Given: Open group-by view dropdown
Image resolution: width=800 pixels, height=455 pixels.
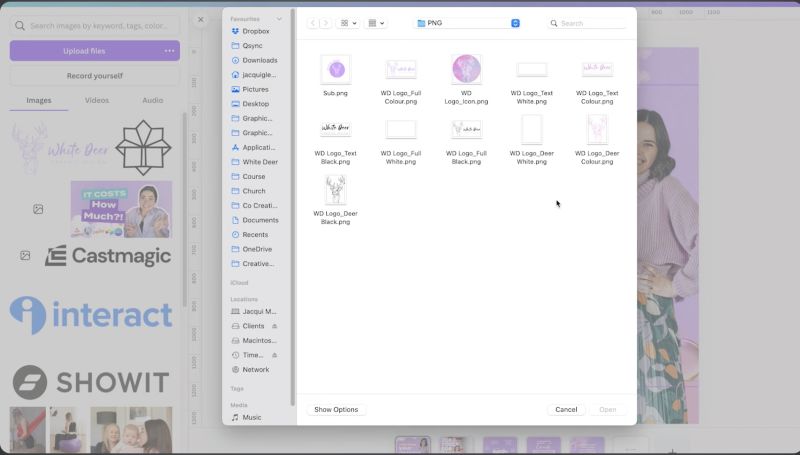Looking at the screenshot, I should pos(376,23).
